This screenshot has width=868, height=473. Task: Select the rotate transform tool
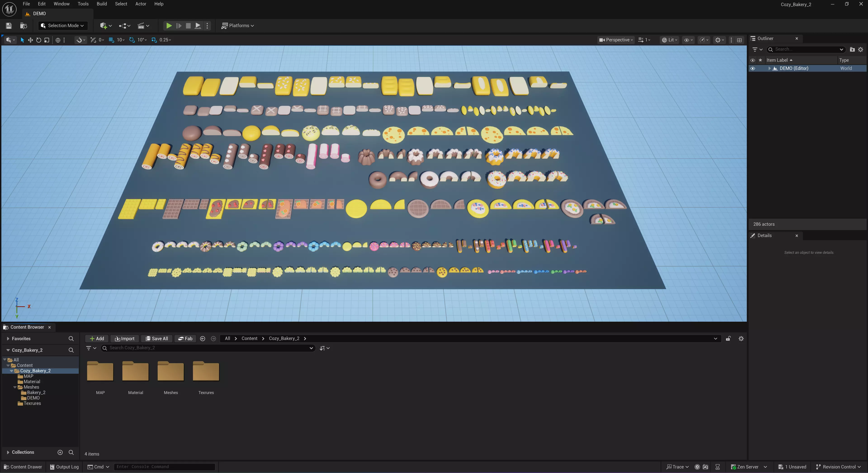pyautogui.click(x=38, y=40)
